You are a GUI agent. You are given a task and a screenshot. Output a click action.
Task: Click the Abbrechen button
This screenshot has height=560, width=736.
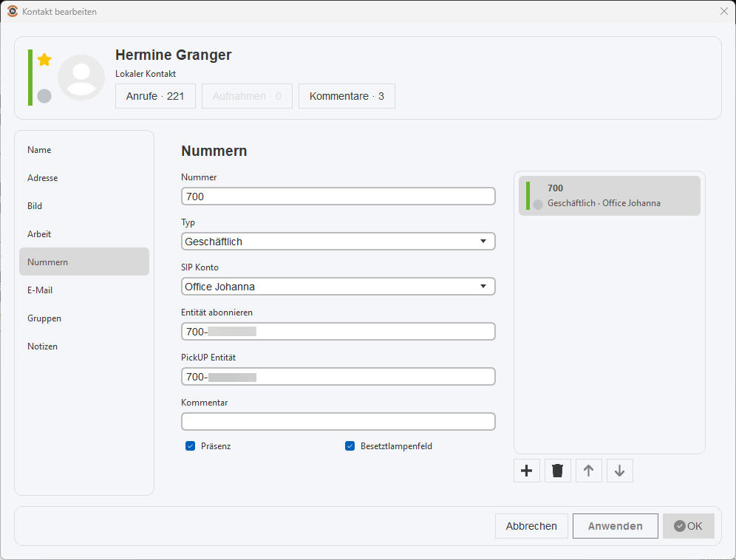click(x=531, y=526)
